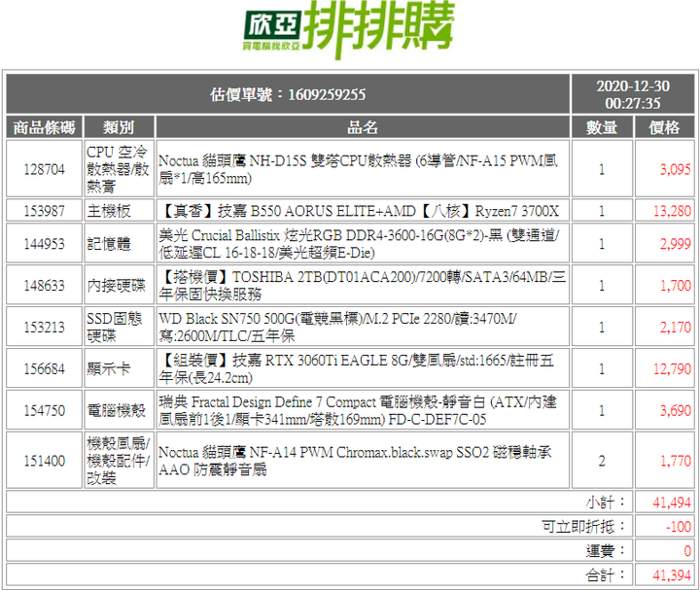700x590 pixels.
Task: Select barcode 128704 cell
Action: [x=44, y=169]
